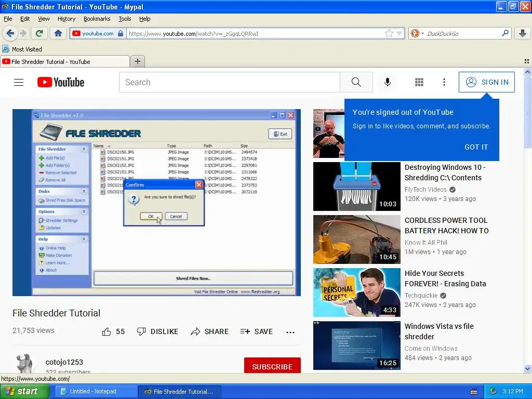Open the Most Visited bookmarks folder
The width and height of the screenshot is (532, 399).
(22, 49)
